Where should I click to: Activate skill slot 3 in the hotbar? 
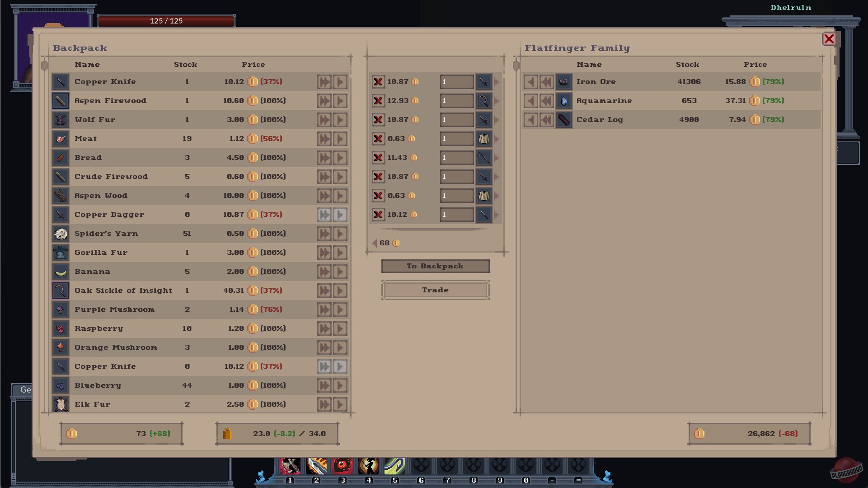343,466
